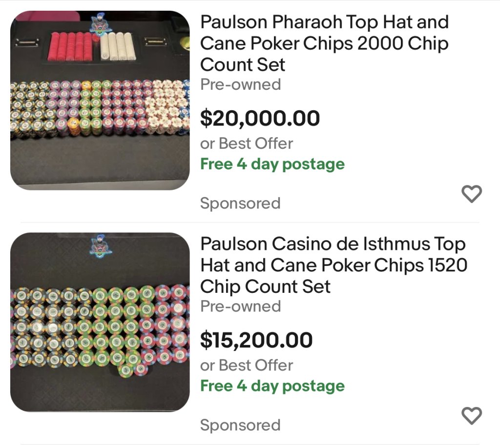Click the $20,000.00 price

[x=260, y=118]
